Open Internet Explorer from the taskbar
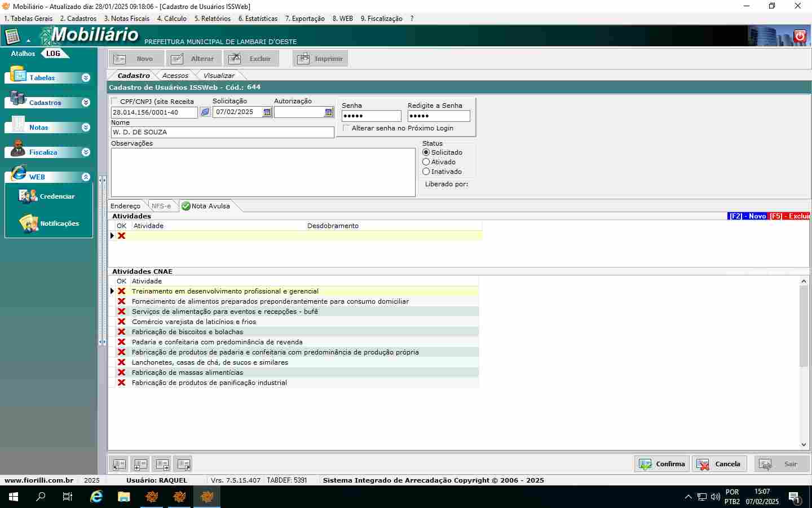Image resolution: width=812 pixels, height=508 pixels. 96,497
